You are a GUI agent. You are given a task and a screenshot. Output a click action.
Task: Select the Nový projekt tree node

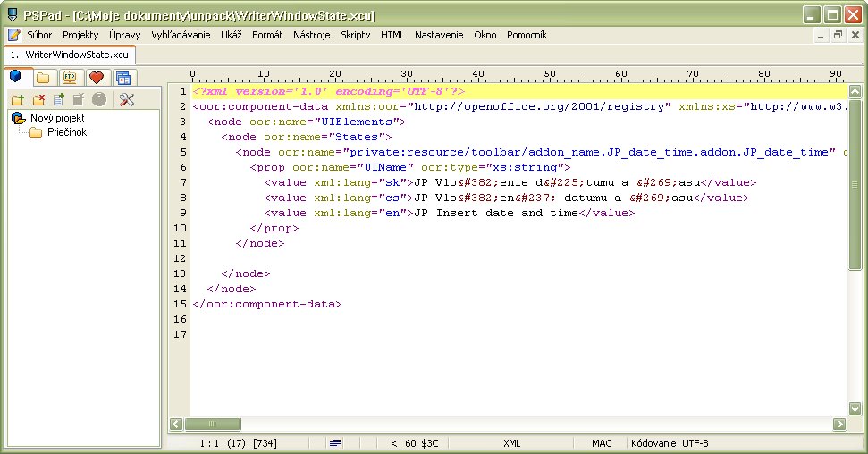pyautogui.click(x=57, y=118)
